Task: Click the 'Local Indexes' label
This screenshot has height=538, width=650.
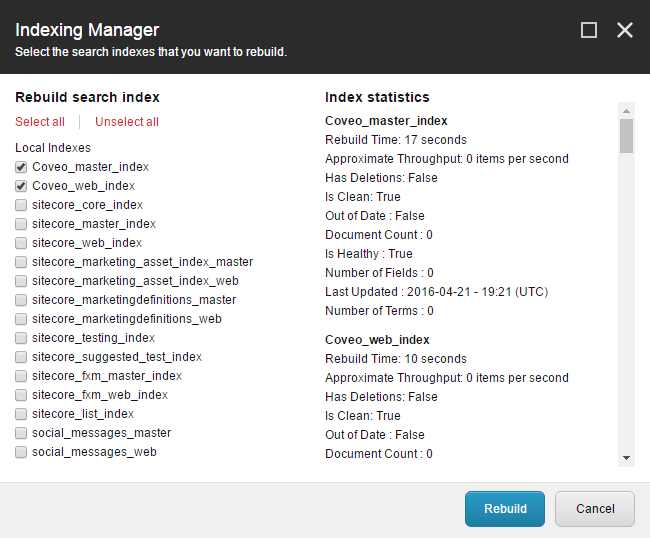Action: (x=53, y=148)
